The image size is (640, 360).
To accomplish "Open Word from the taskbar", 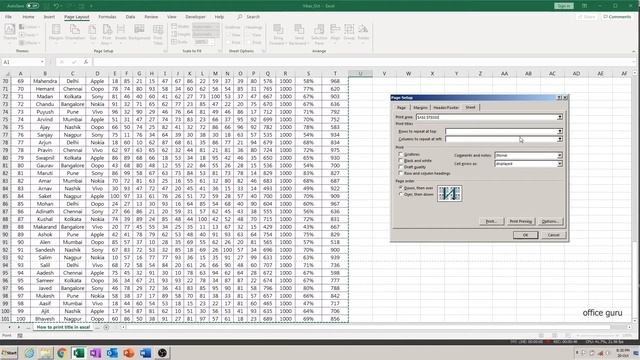I will 145,353.
